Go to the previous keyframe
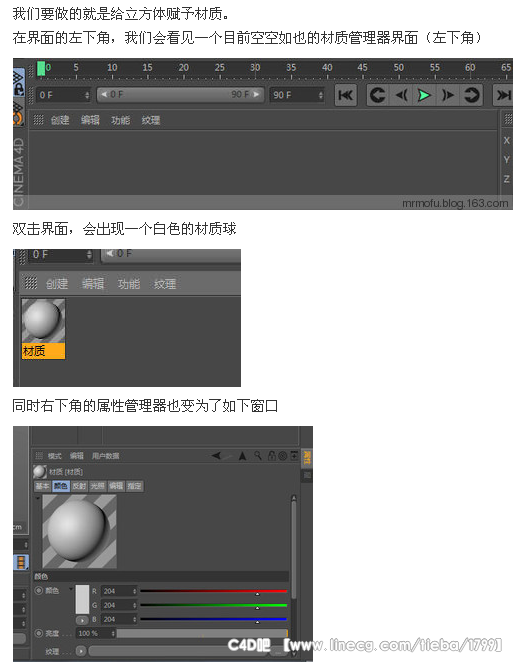 point(377,95)
